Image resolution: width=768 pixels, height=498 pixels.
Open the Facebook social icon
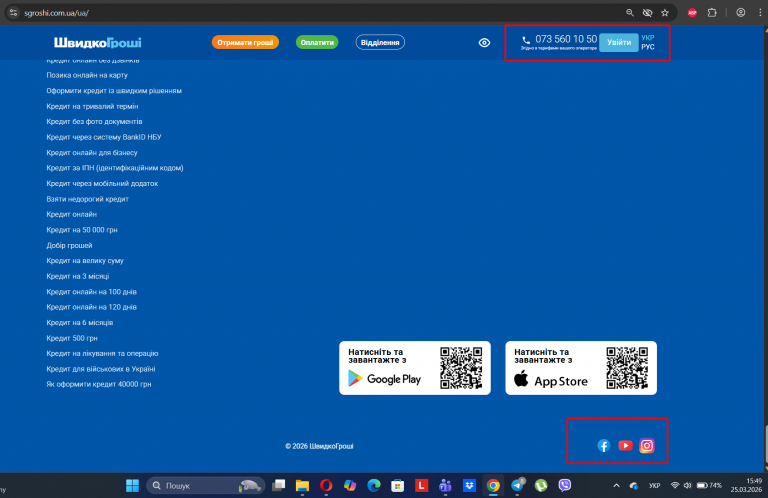tap(603, 446)
